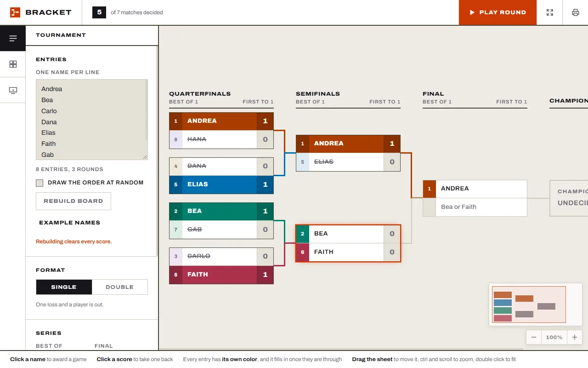Click struck-out Gab in quarterfinals

click(220, 230)
